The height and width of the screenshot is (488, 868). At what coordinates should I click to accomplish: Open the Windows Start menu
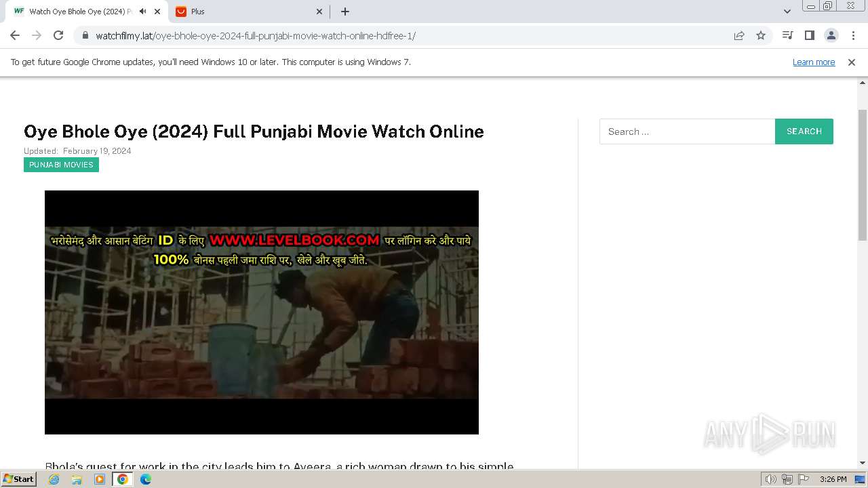coord(18,479)
